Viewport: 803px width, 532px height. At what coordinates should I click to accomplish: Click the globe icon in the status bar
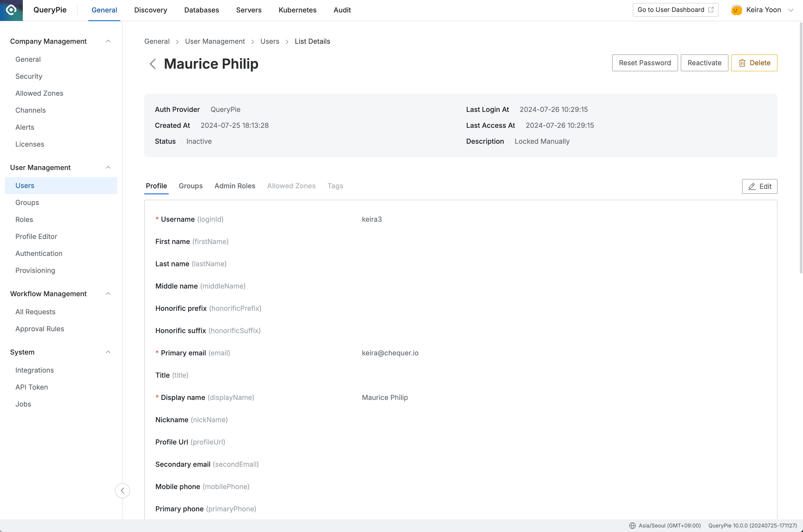[x=633, y=526]
